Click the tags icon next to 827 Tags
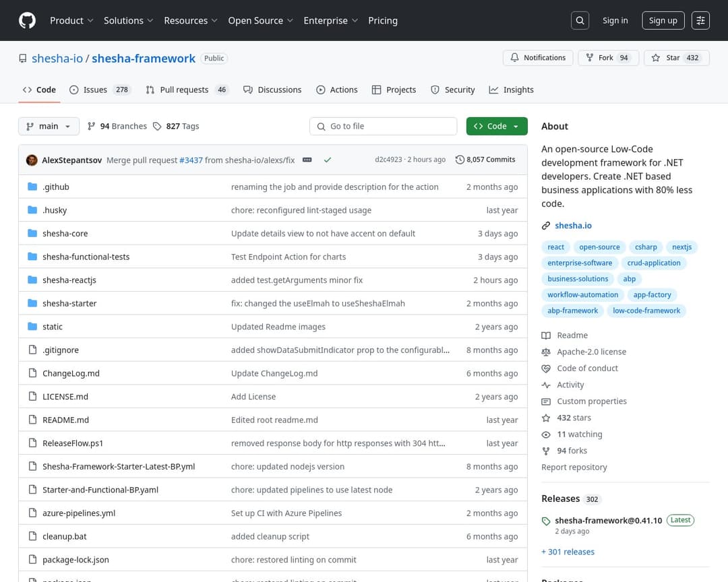This screenshot has height=582, width=728. 157,126
